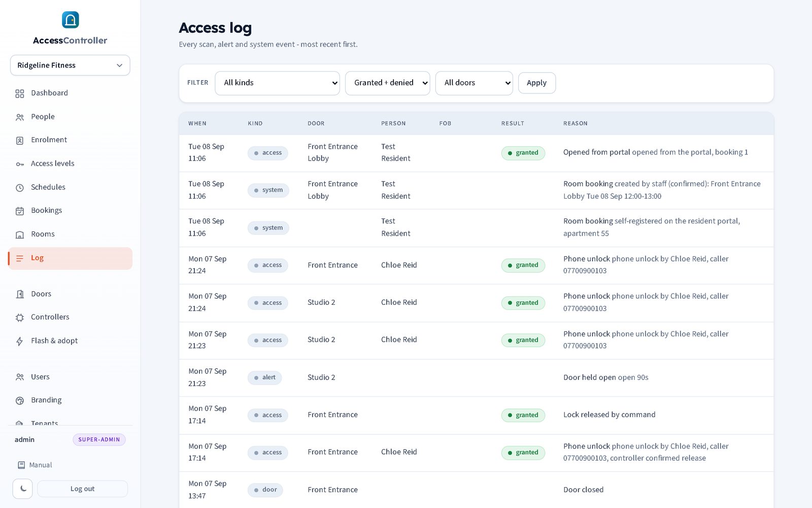The image size is (812, 508).
Task: Open the Users page
Action: click(x=70, y=376)
